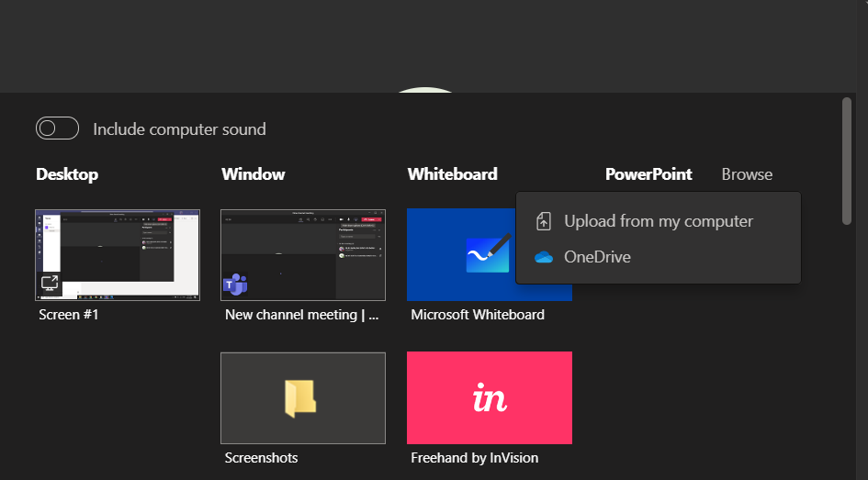
Task: Click the vertical scrollbar in share tray
Action: click(846, 161)
